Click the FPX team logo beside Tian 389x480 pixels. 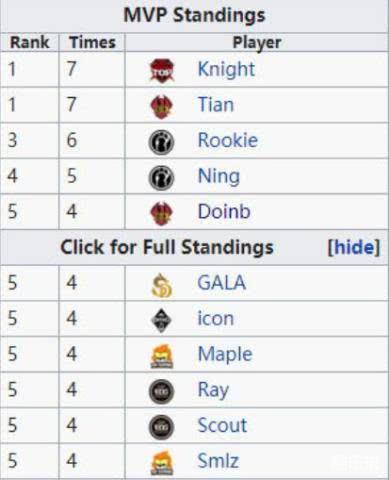(x=162, y=107)
